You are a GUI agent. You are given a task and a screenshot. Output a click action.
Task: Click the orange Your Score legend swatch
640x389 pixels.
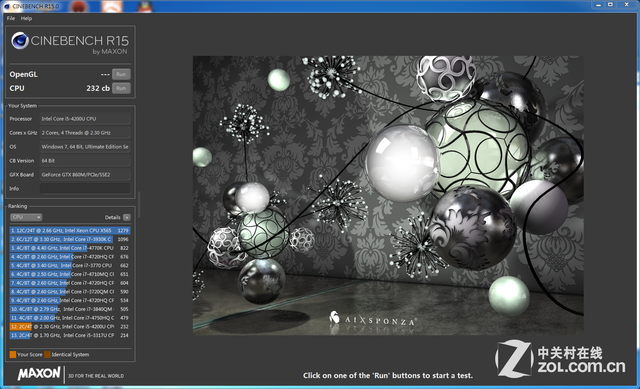click(13, 354)
